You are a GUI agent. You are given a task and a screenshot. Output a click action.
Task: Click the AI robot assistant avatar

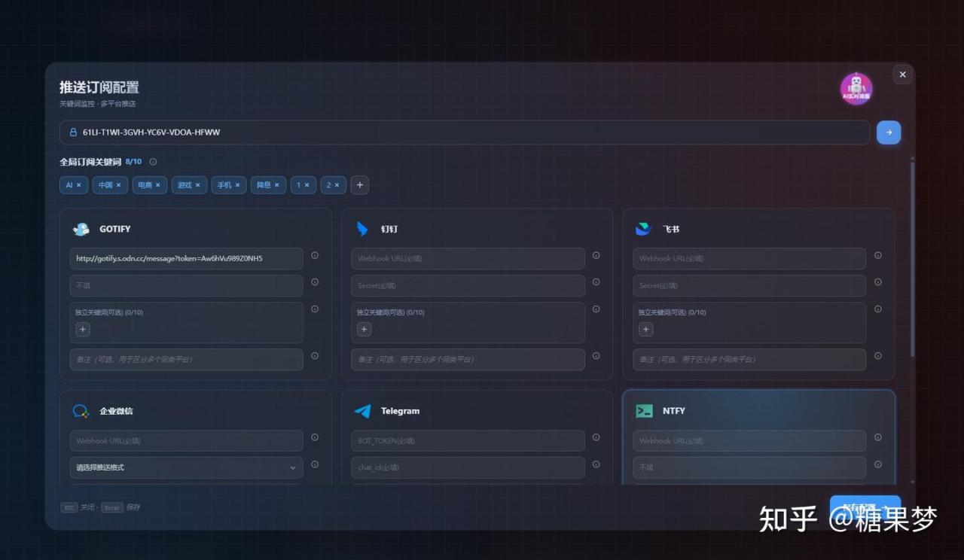856,89
